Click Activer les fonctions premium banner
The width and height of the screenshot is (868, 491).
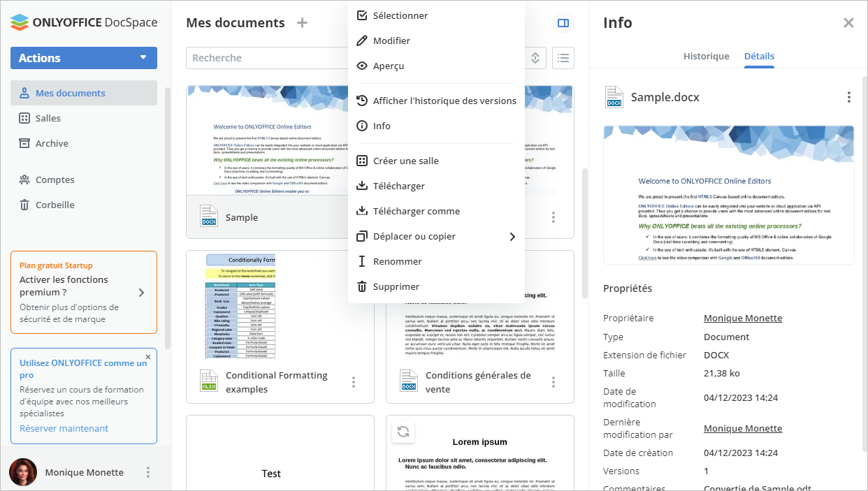(84, 293)
